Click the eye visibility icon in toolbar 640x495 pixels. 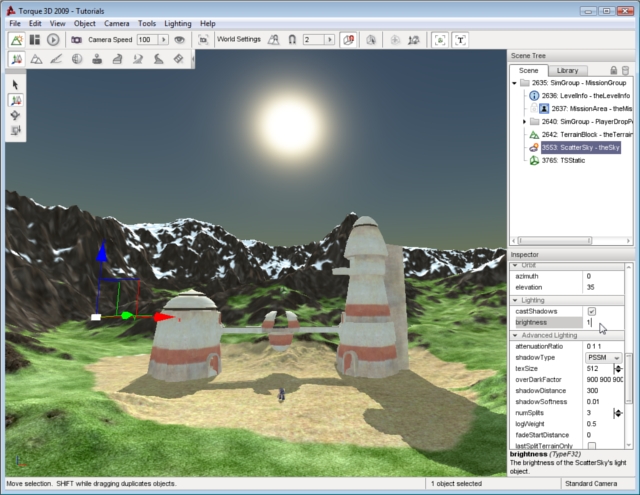click(179, 40)
